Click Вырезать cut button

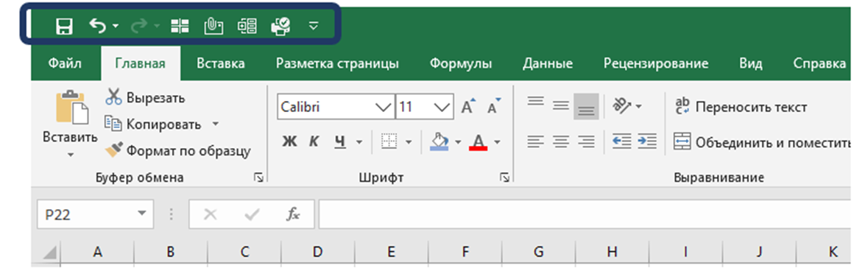click(145, 98)
